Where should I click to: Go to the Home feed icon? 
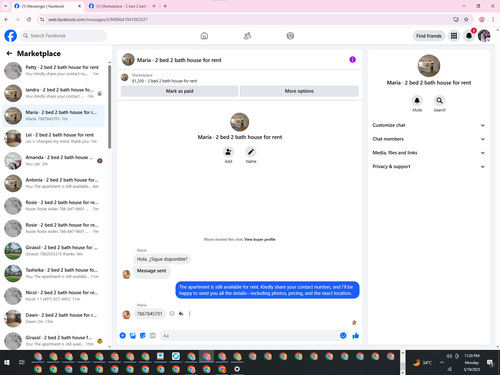[x=204, y=36]
